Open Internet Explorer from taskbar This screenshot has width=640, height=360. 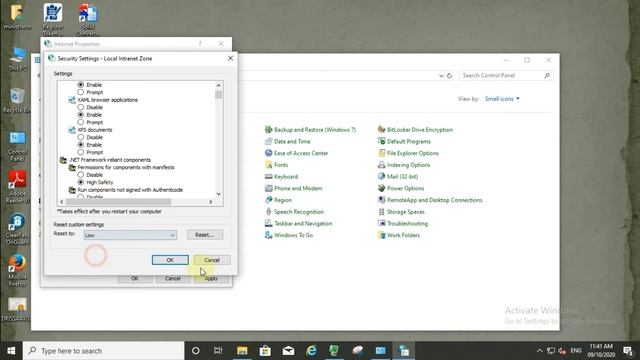point(311,351)
